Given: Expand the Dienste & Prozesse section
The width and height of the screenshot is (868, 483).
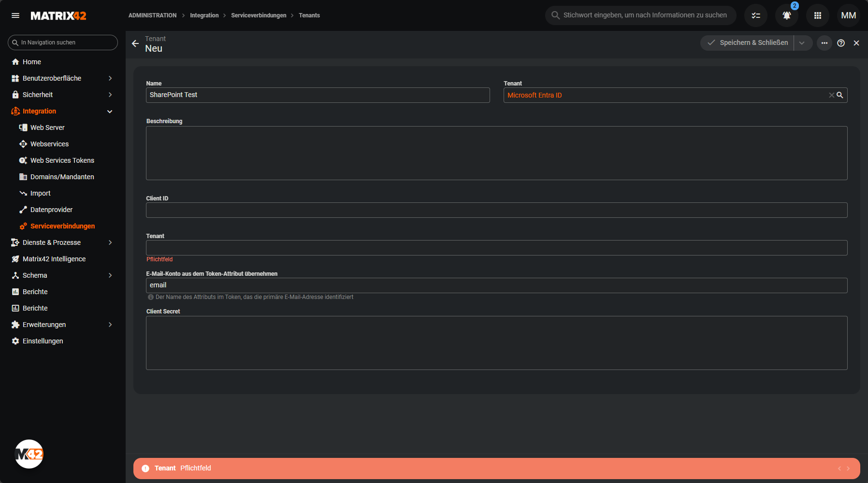Looking at the screenshot, I should pyautogui.click(x=110, y=242).
